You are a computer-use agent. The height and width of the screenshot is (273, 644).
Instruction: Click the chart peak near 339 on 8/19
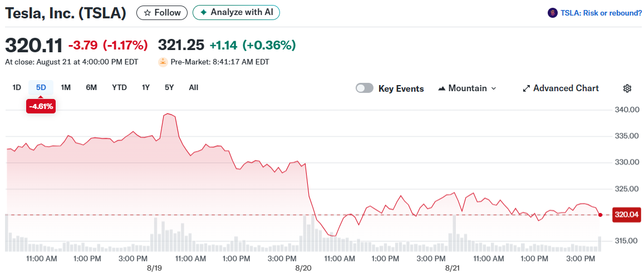click(168, 114)
